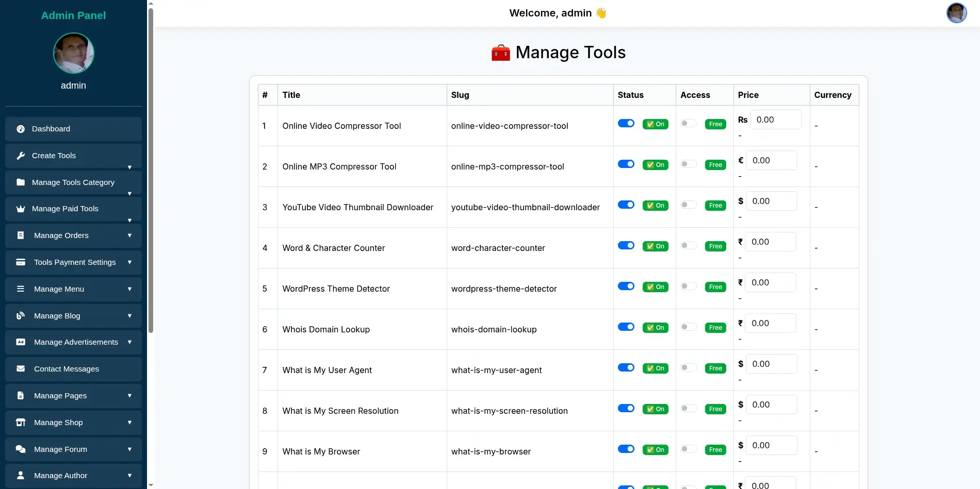This screenshot has height=489, width=980.
Task: Click the Dashboard compass icon
Action: [x=21, y=129]
